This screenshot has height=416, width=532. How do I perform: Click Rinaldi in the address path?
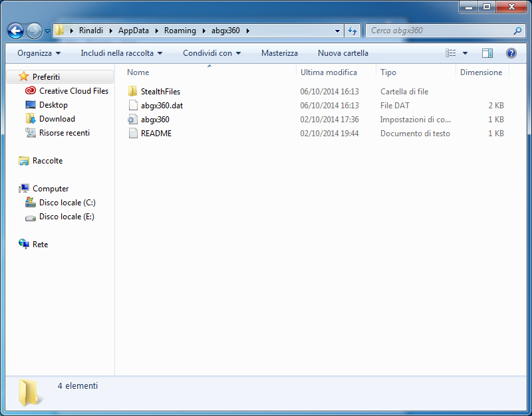point(91,31)
